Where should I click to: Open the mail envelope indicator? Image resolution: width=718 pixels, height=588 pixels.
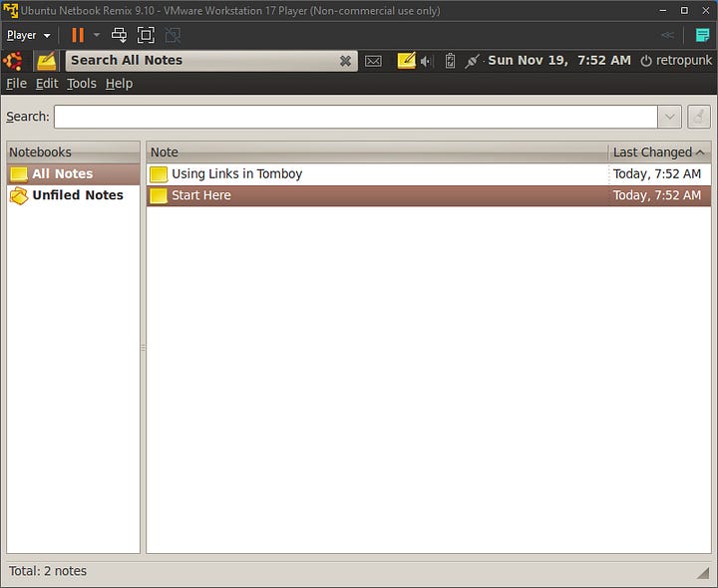373,61
